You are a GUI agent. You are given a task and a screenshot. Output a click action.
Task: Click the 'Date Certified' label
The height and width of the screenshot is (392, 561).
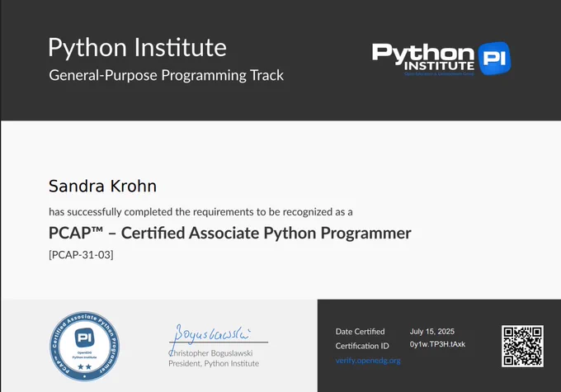click(360, 332)
